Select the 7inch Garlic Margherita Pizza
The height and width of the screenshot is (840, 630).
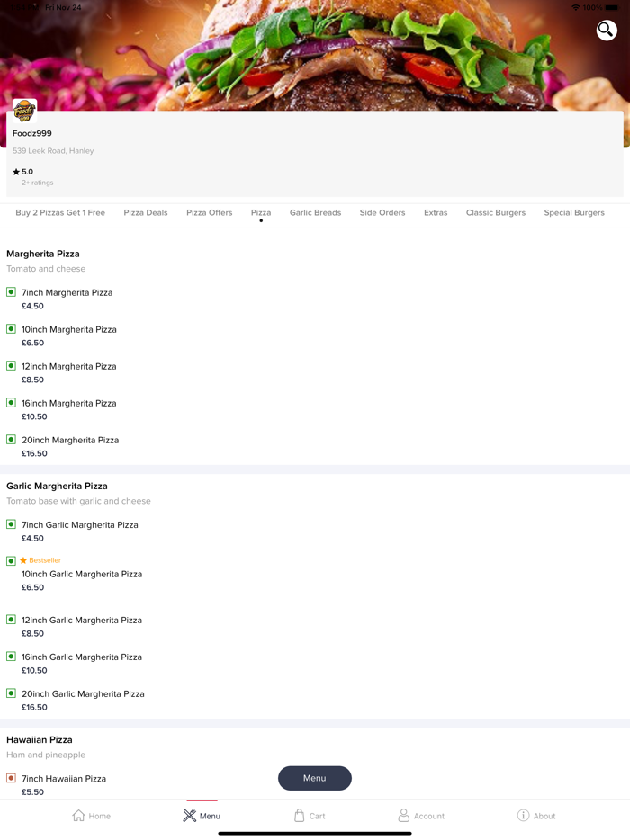click(x=80, y=525)
